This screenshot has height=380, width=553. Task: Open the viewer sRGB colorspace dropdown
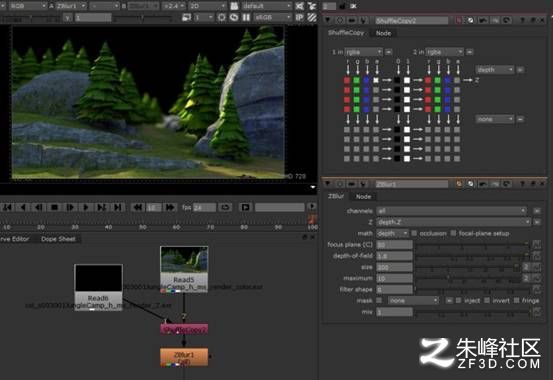[273, 17]
